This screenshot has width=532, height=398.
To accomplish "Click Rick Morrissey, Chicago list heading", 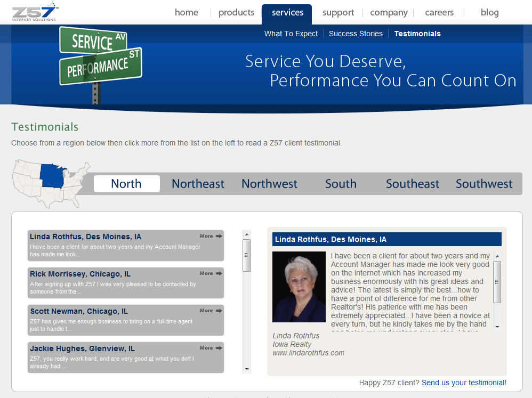I will click(x=80, y=274).
